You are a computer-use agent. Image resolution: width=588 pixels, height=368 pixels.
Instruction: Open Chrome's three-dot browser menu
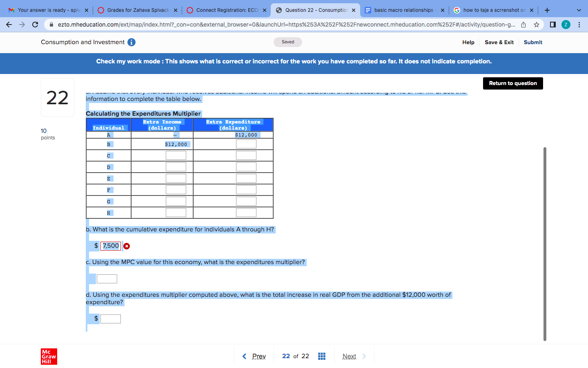[x=579, y=25]
